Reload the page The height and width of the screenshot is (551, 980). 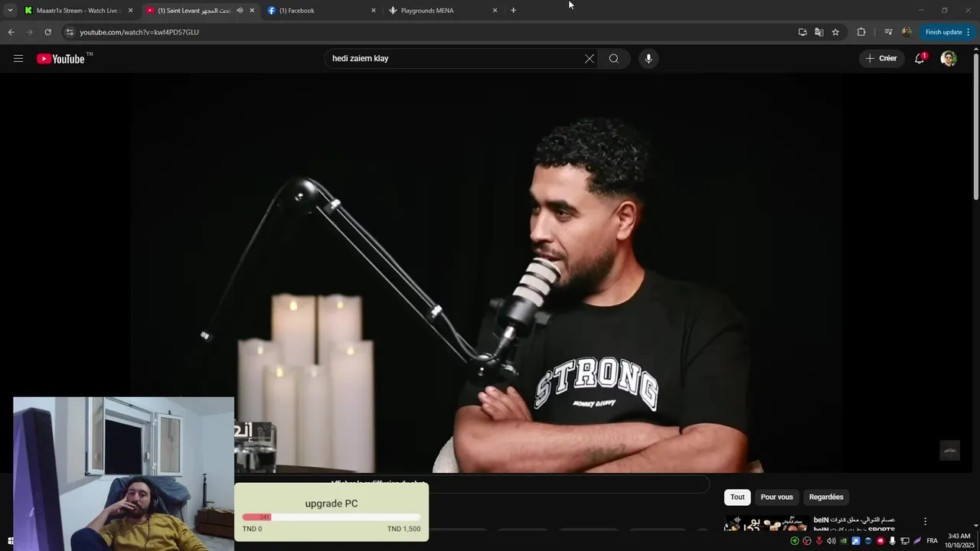47,32
